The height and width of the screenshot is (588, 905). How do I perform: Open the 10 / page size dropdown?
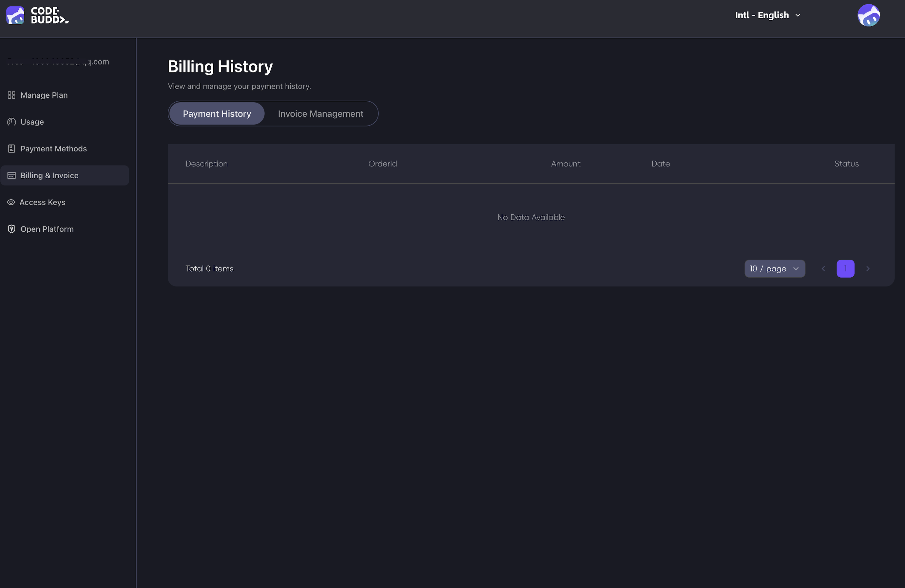click(774, 268)
